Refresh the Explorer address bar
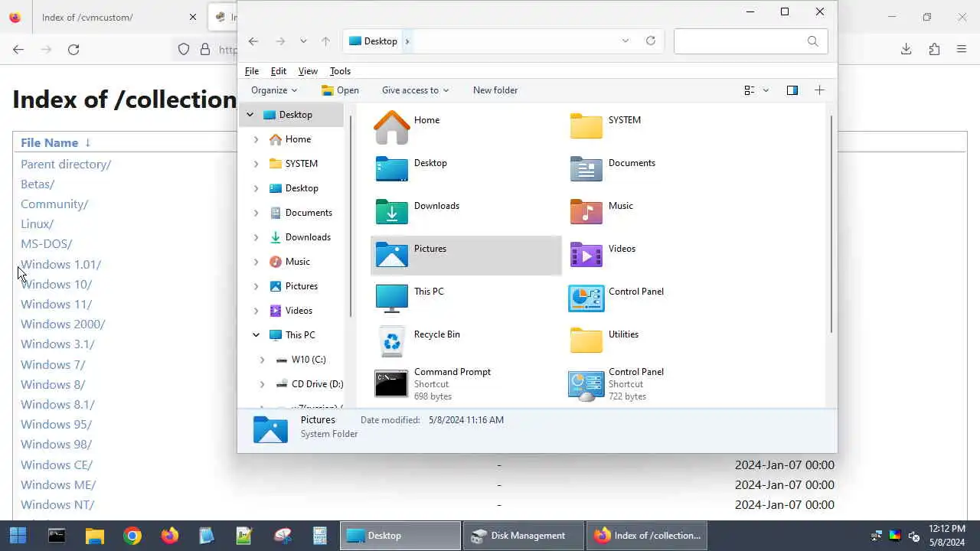 [651, 41]
